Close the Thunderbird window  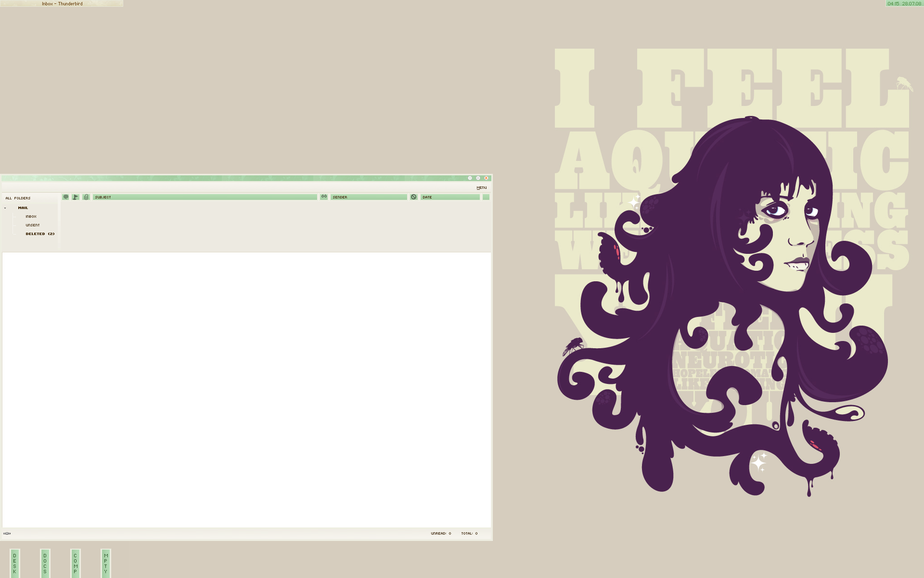(x=486, y=178)
